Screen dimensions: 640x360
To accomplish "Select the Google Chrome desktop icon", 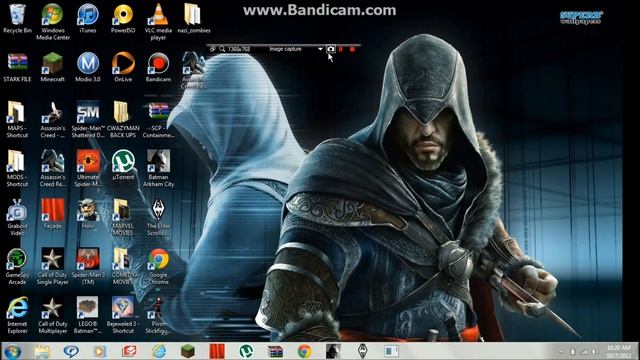I will pyautogui.click(x=158, y=266).
